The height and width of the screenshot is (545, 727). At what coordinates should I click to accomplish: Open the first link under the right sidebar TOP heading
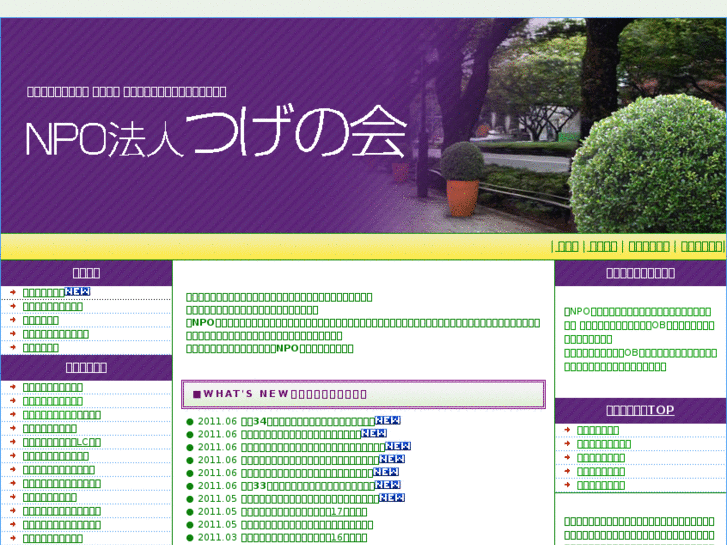(x=598, y=431)
